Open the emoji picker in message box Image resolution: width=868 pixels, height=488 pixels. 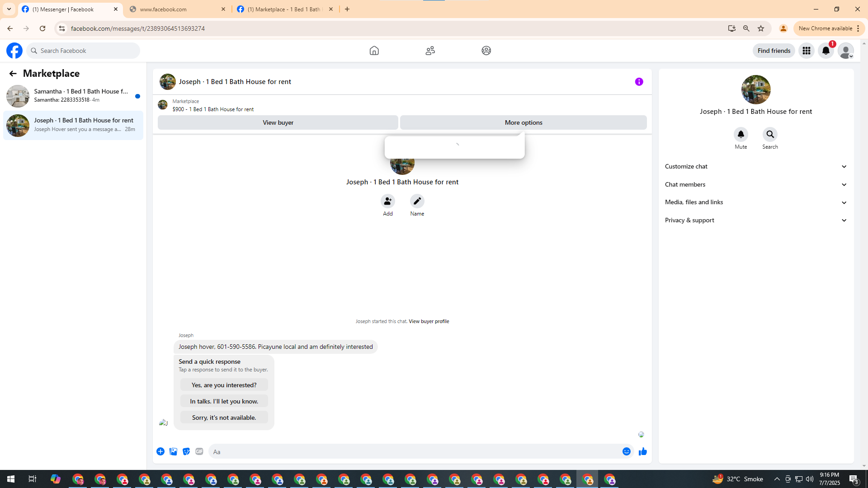coord(626,451)
